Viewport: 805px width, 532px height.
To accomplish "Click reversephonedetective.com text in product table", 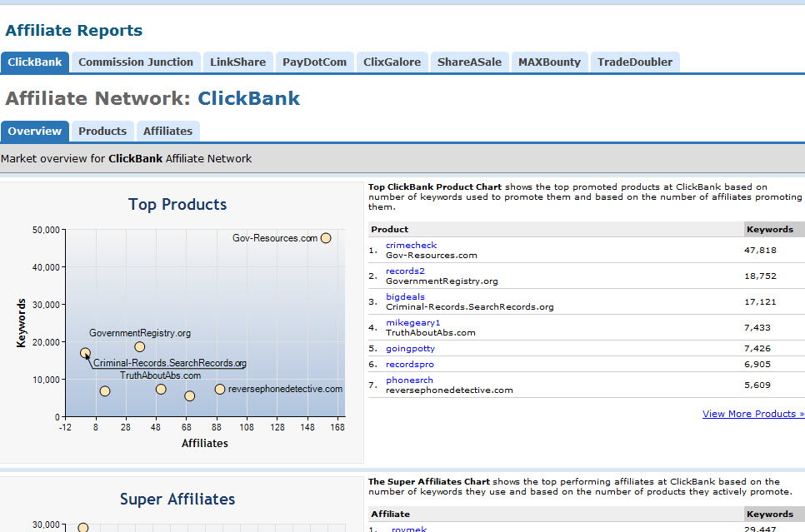I will click(x=449, y=390).
